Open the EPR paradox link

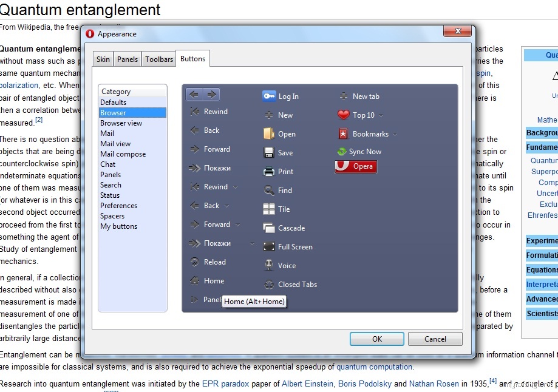(x=225, y=384)
